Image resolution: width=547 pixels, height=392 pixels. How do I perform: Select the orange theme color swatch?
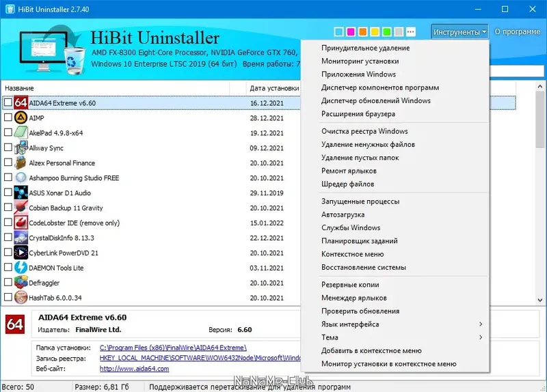[x=363, y=31]
